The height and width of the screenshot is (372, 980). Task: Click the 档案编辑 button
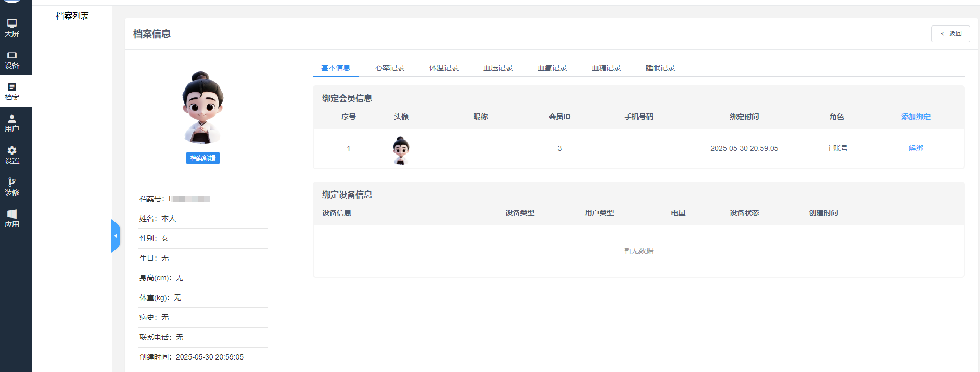point(203,158)
